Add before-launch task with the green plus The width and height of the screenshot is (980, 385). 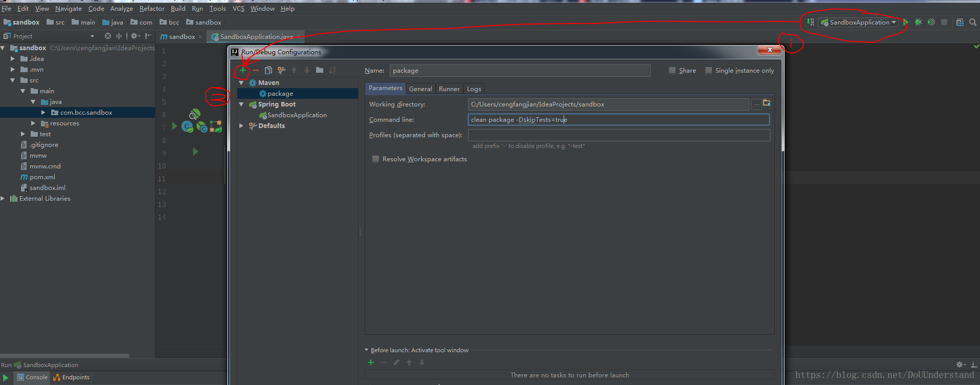tap(371, 362)
